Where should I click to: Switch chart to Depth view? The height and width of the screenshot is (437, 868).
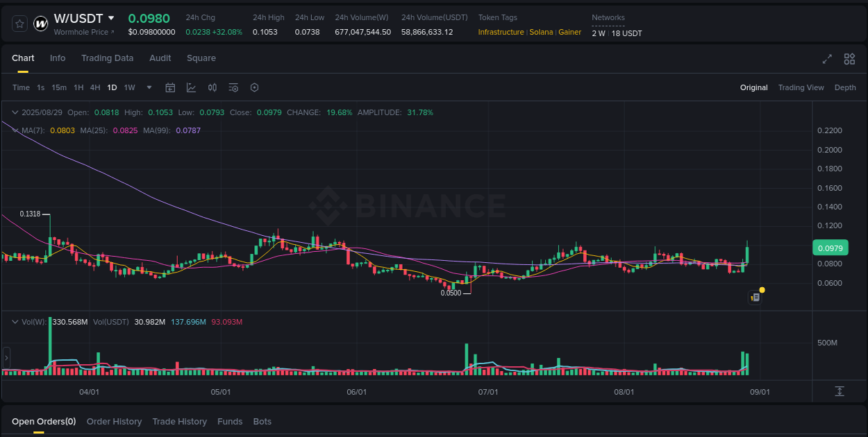click(x=845, y=87)
